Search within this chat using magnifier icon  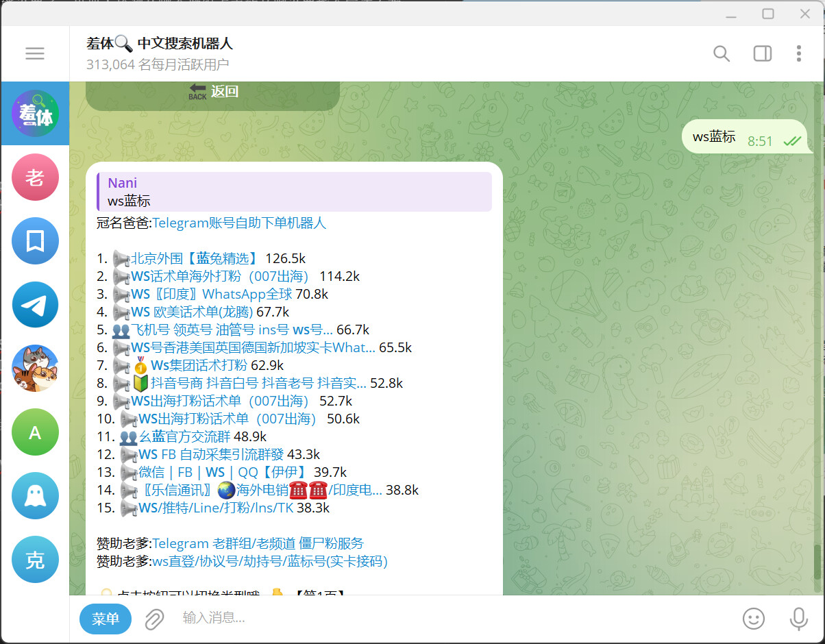[x=721, y=53]
